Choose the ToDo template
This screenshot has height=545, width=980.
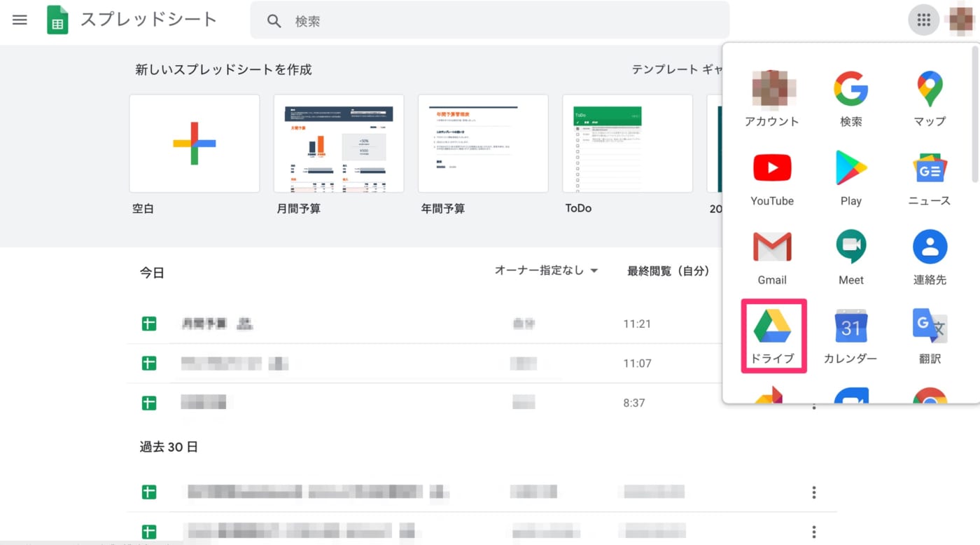[x=627, y=144]
